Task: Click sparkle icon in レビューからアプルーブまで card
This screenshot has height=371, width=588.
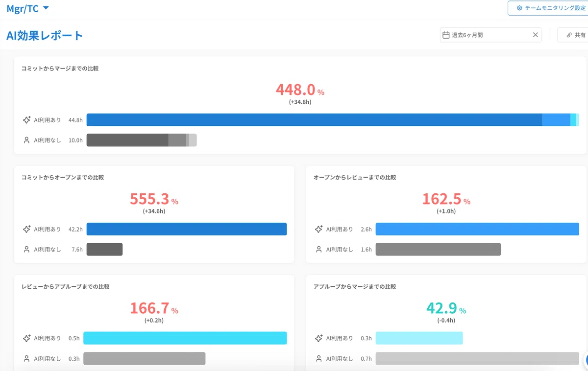Action: coord(27,338)
